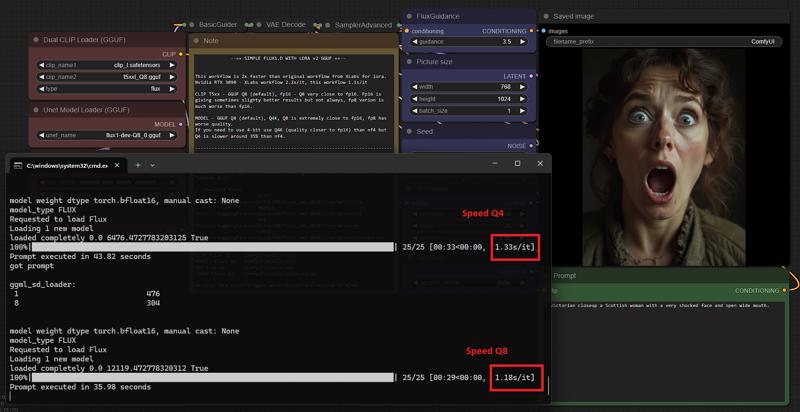The image size is (800, 412).
Task: Open the terminal profile dropdown chevron
Action: click(152, 165)
